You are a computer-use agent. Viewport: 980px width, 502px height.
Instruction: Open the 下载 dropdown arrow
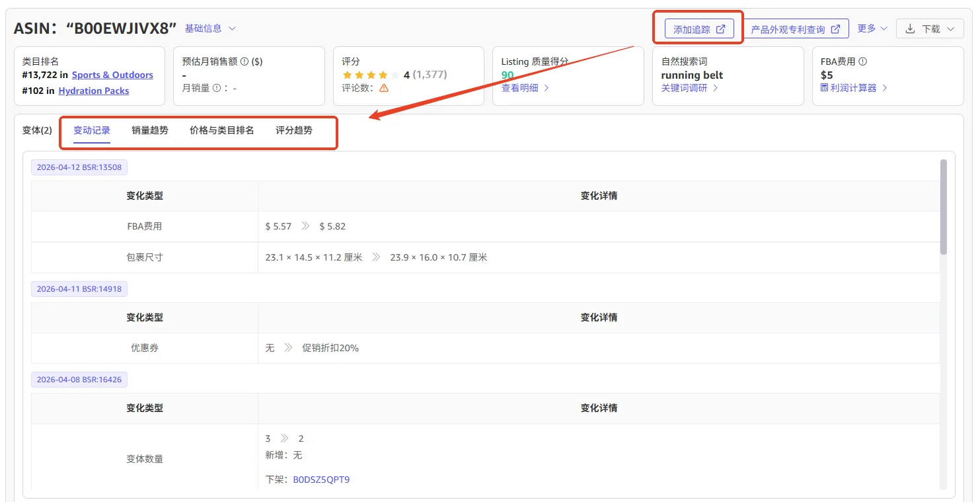(950, 29)
